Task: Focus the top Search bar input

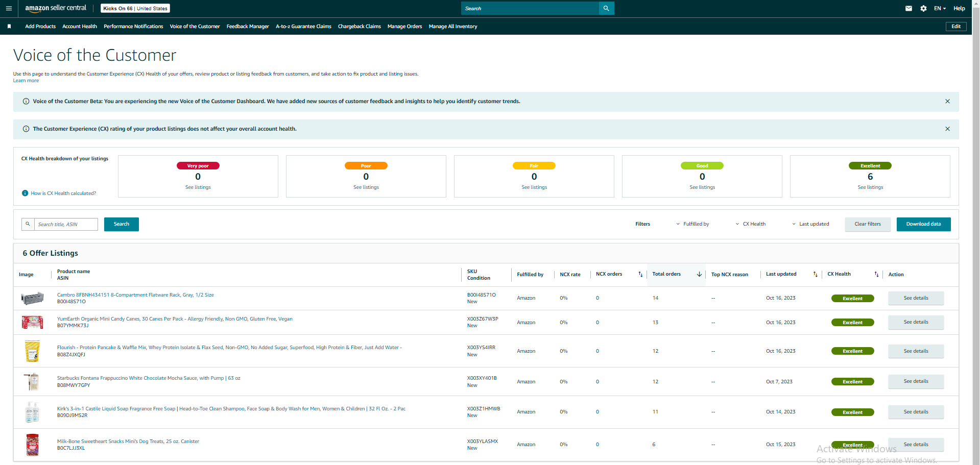Action: (530, 8)
